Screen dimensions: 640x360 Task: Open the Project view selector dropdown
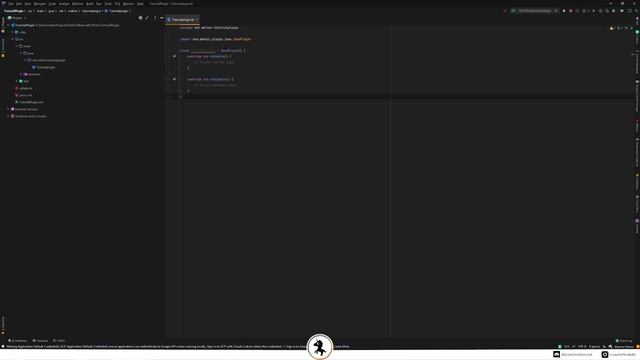click(x=17, y=18)
